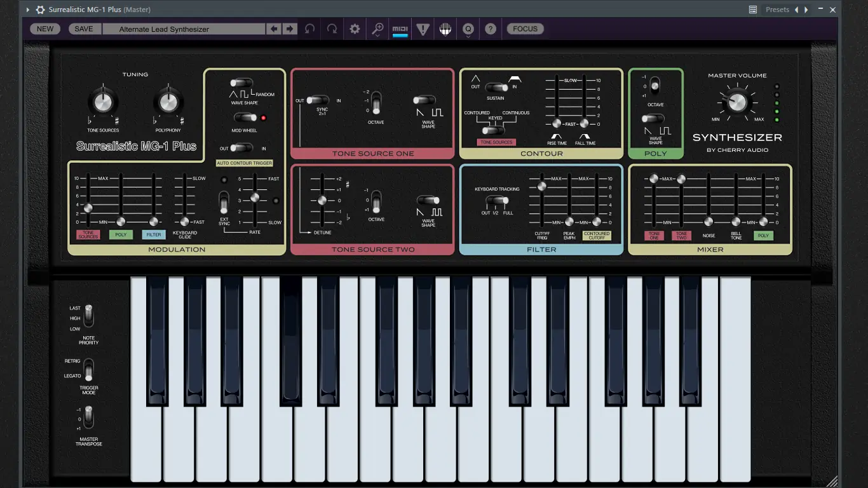Open the Presets dropdown in title bar

[777, 10]
